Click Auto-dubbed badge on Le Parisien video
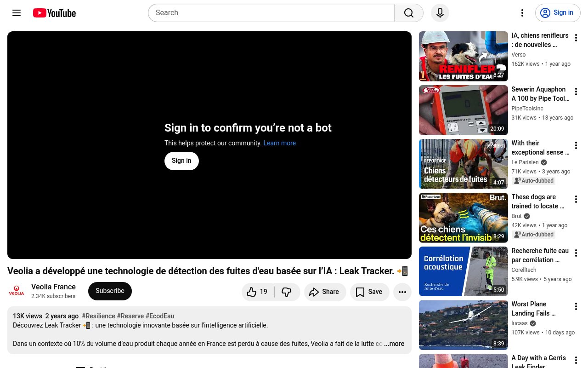588x368 pixels. pos(534,181)
